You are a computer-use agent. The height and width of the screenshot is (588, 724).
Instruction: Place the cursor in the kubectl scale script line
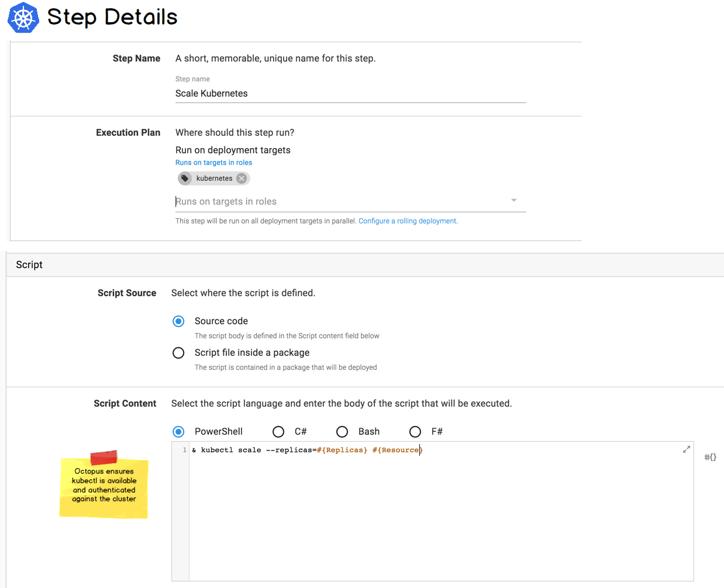pos(304,449)
